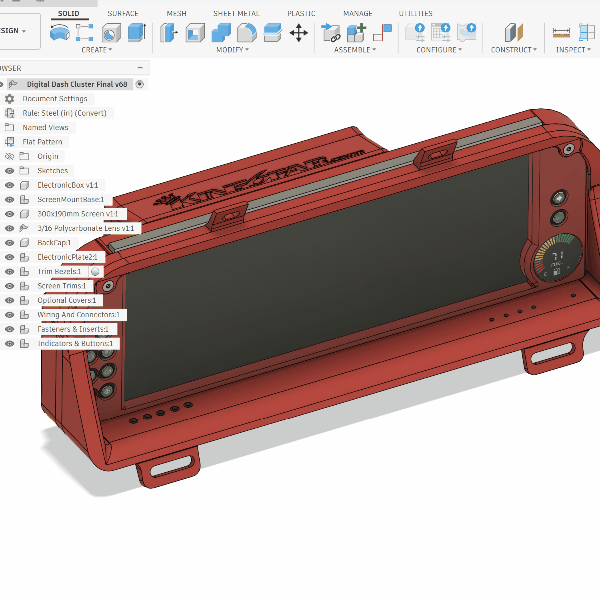Screen dimensions: 600x600
Task: Show the hidden Origin folder
Action: (x=10, y=156)
